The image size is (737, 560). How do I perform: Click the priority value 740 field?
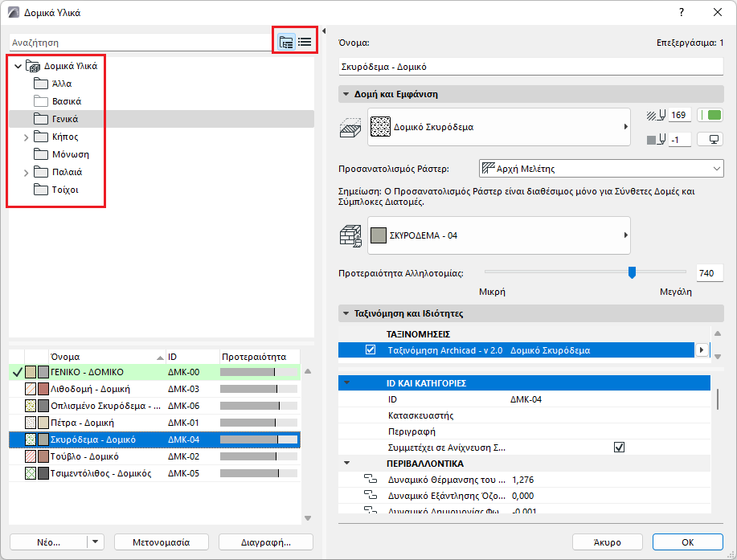point(709,273)
